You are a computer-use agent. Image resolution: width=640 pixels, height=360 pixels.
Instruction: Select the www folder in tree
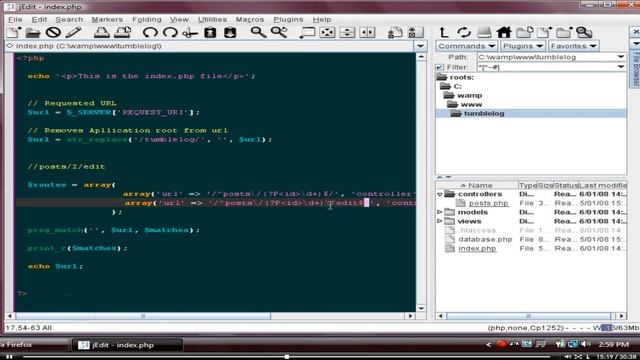click(471, 104)
